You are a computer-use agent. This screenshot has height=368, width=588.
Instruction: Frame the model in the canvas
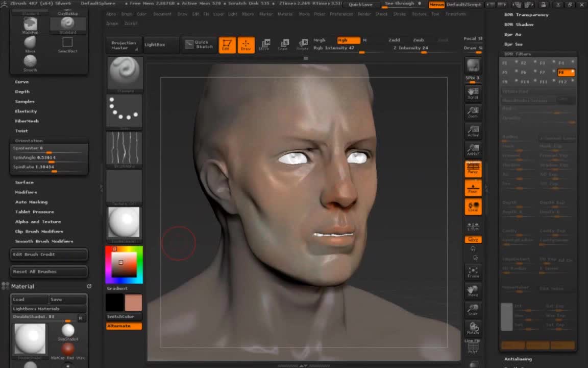pyautogui.click(x=473, y=272)
